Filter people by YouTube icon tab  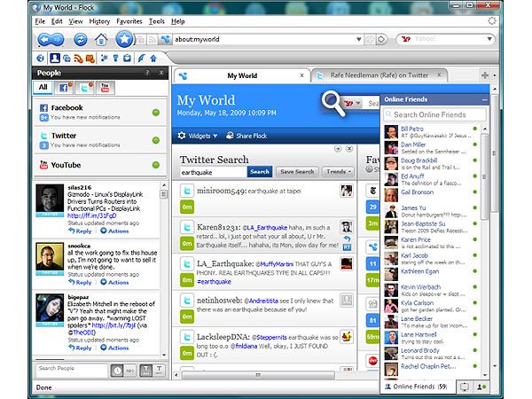pos(106,88)
